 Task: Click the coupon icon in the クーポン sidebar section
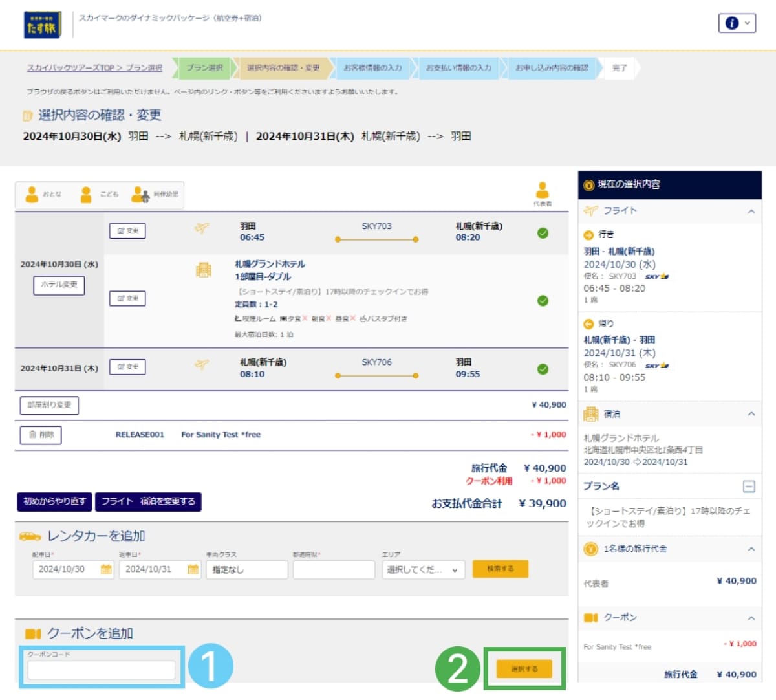pos(590,618)
